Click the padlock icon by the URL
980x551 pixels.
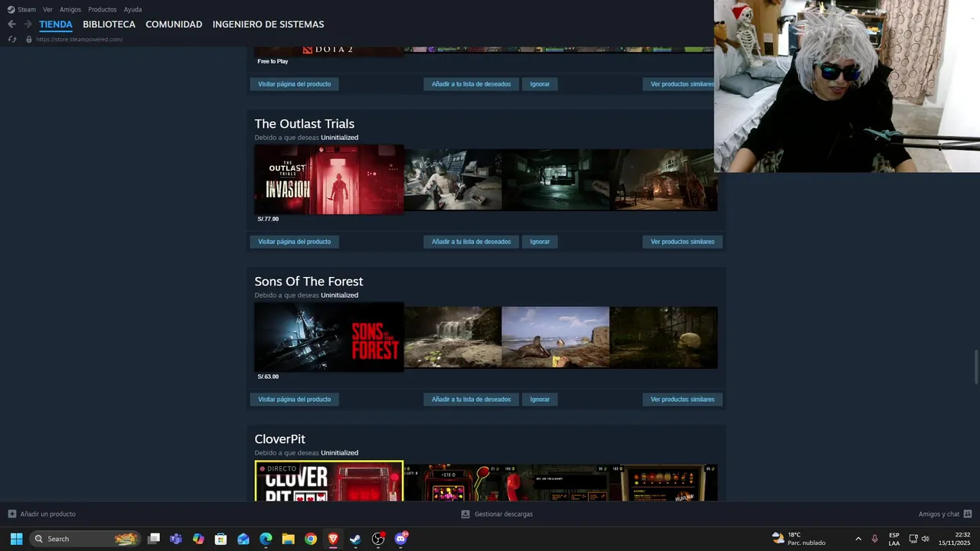[29, 39]
